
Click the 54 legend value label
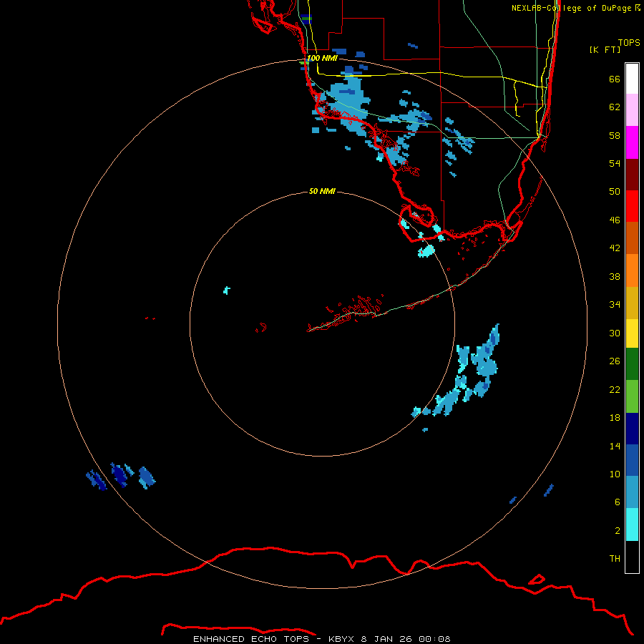coord(615,163)
